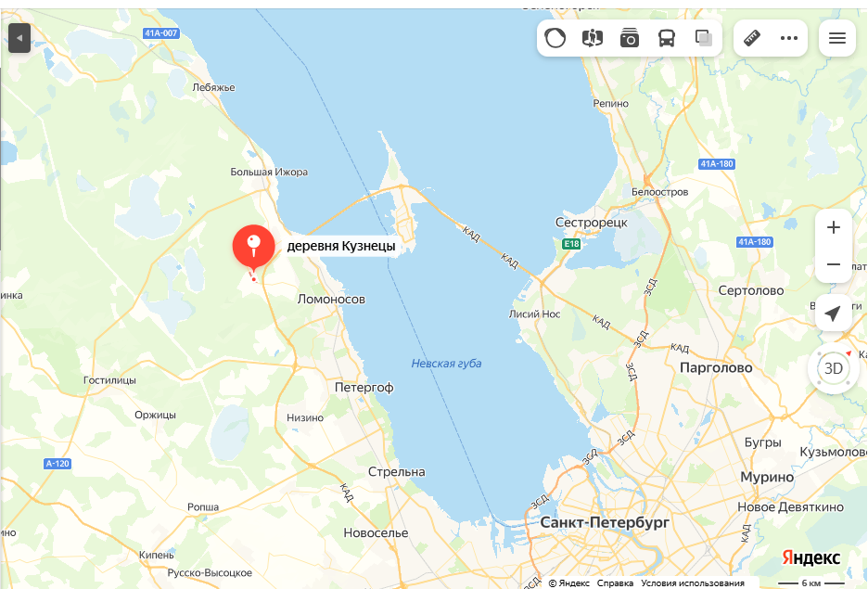The width and height of the screenshot is (868, 589).
Task: Open the hamburger main menu
Action: pyautogui.click(x=837, y=38)
